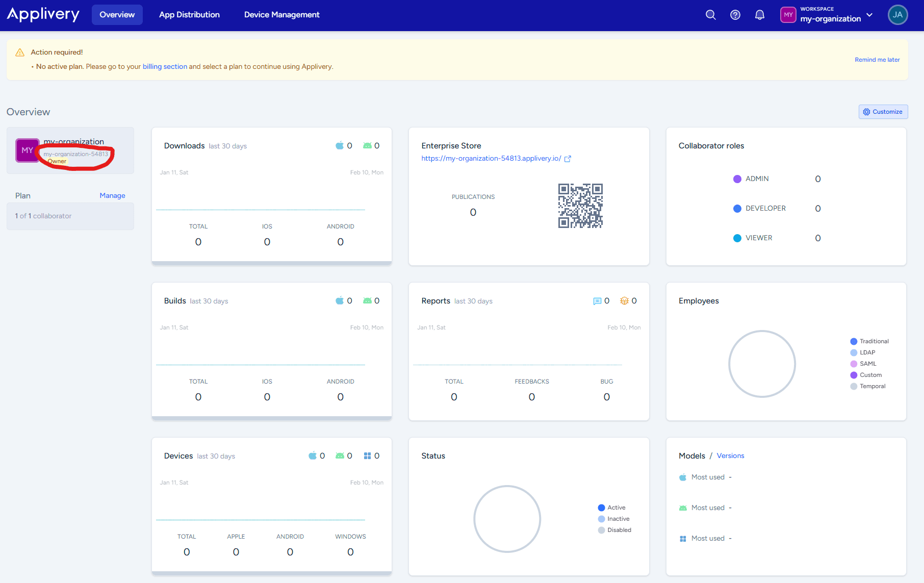Go to the Overview tab
Viewport: 924px width, 583px height.
(117, 15)
